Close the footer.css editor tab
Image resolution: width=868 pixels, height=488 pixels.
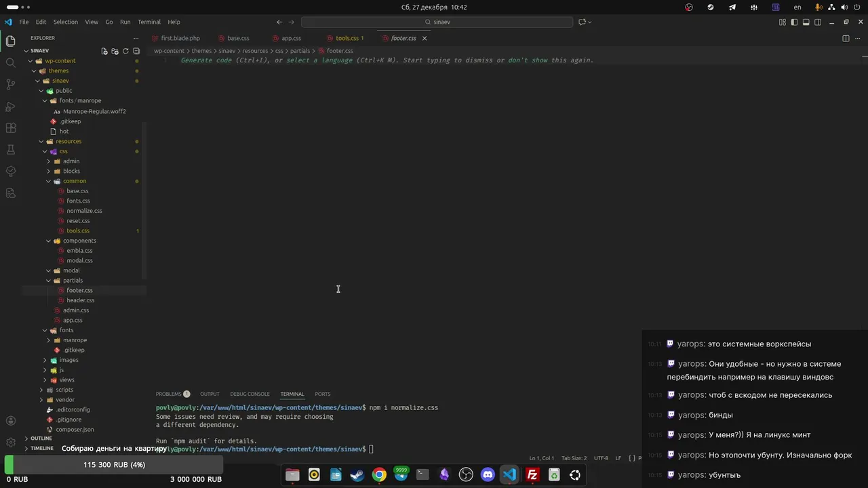425,39
